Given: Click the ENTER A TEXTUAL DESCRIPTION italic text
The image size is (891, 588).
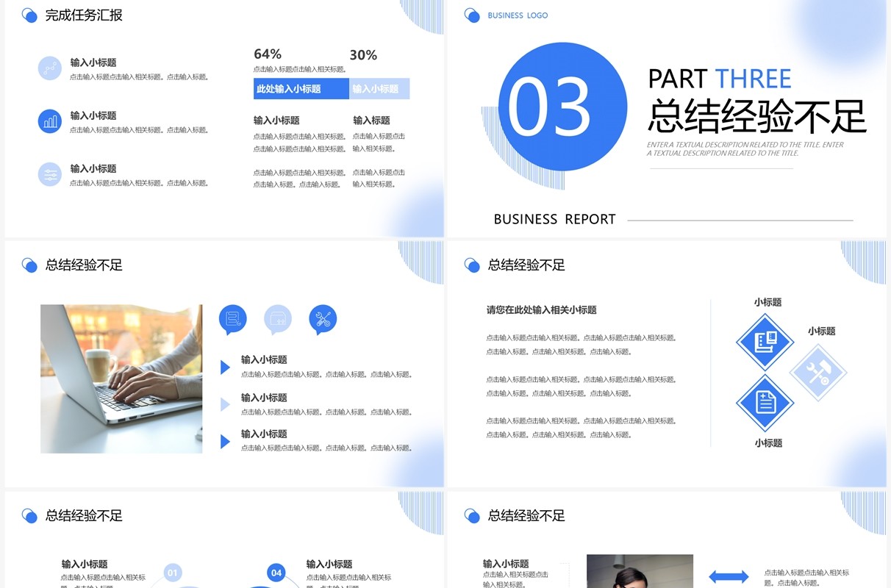Looking at the screenshot, I should (x=745, y=149).
